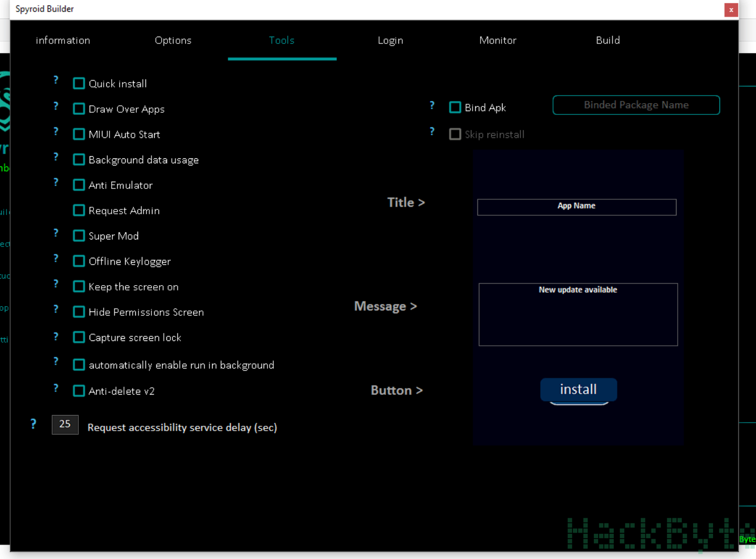Click the "Message >" label
756x559 pixels.
click(386, 306)
